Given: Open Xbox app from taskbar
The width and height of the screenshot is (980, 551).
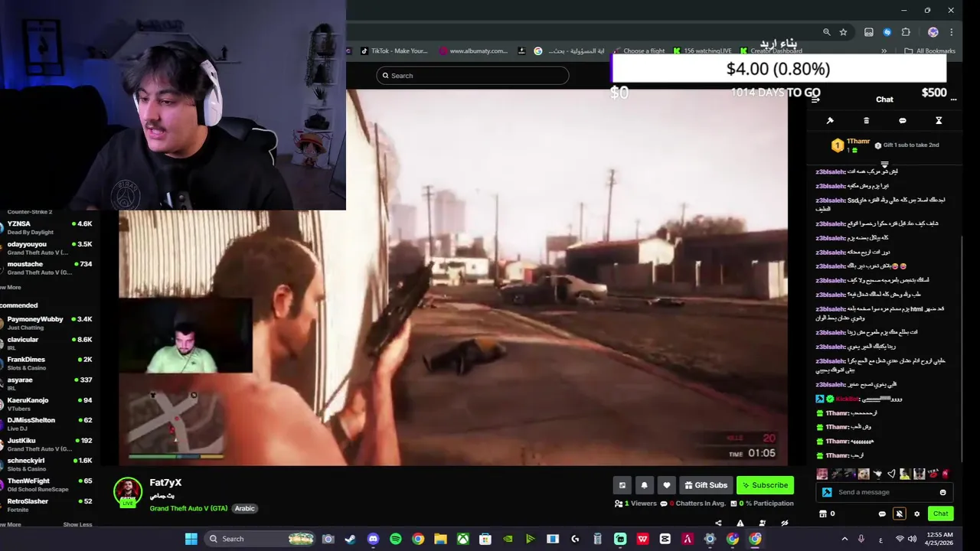Looking at the screenshot, I should click(462, 539).
